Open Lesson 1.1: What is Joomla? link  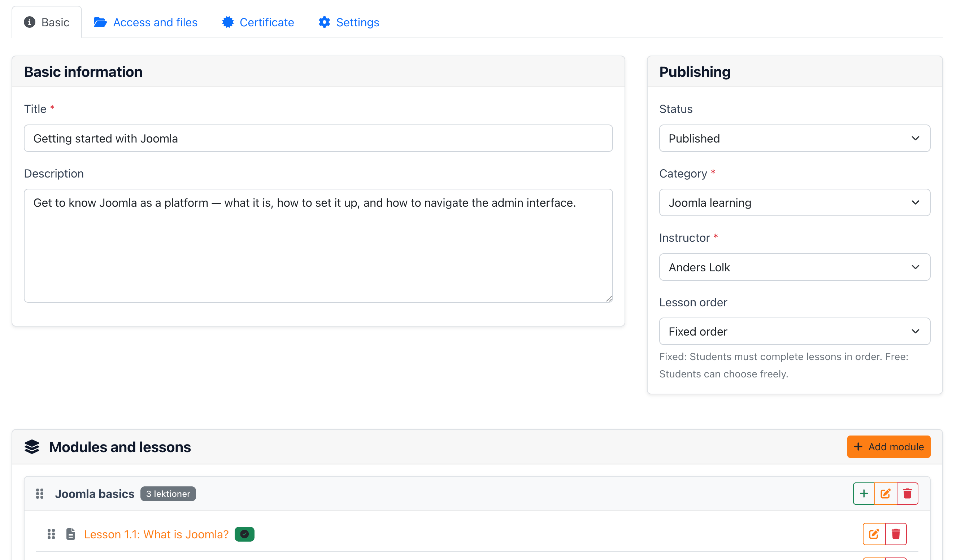[x=156, y=534]
